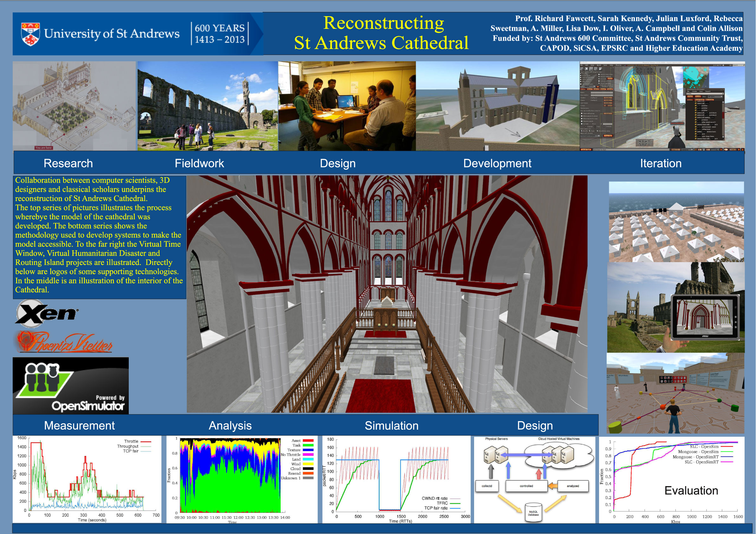Select the Research section heading
This screenshot has width=756, height=534.
point(68,163)
